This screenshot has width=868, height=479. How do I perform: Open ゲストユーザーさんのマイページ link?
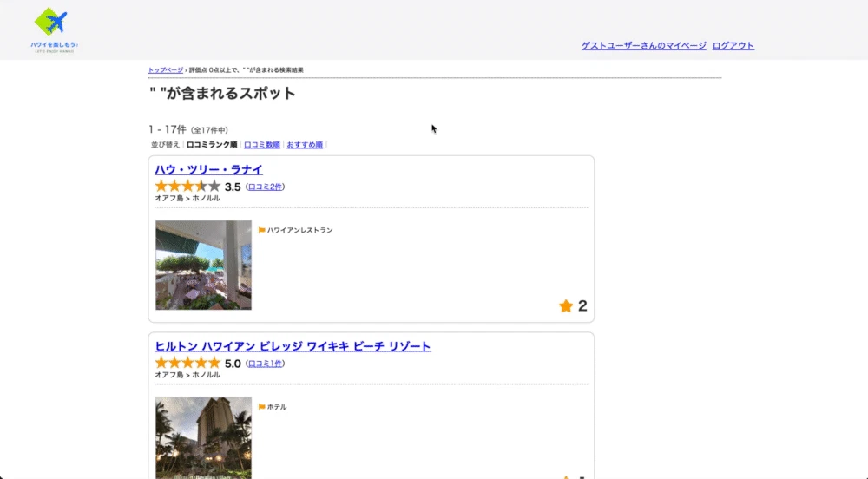tap(644, 45)
